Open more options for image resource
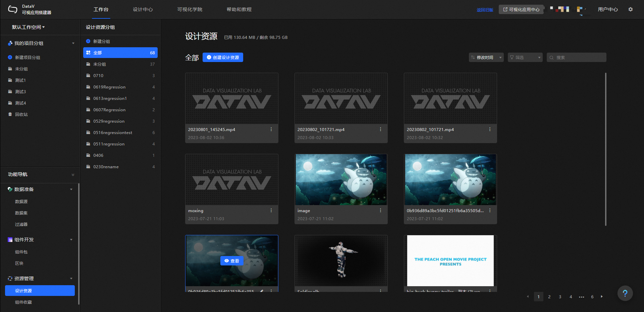 click(380, 210)
